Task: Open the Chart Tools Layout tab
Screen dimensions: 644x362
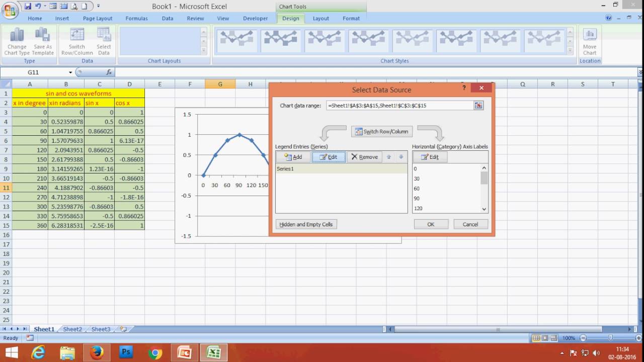Action: pyautogui.click(x=321, y=18)
